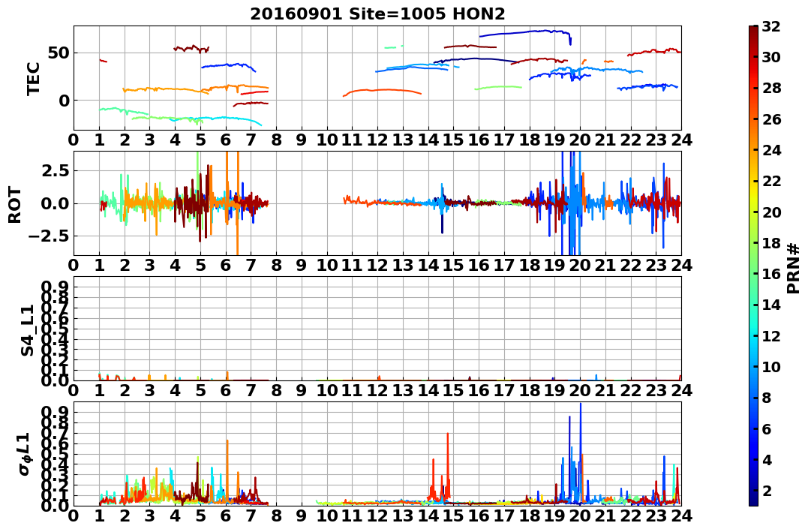Image resolution: width=808 pixels, height=532 pixels.
Task: Click hour tick '16' under the ROT panel
Action: tap(479, 265)
